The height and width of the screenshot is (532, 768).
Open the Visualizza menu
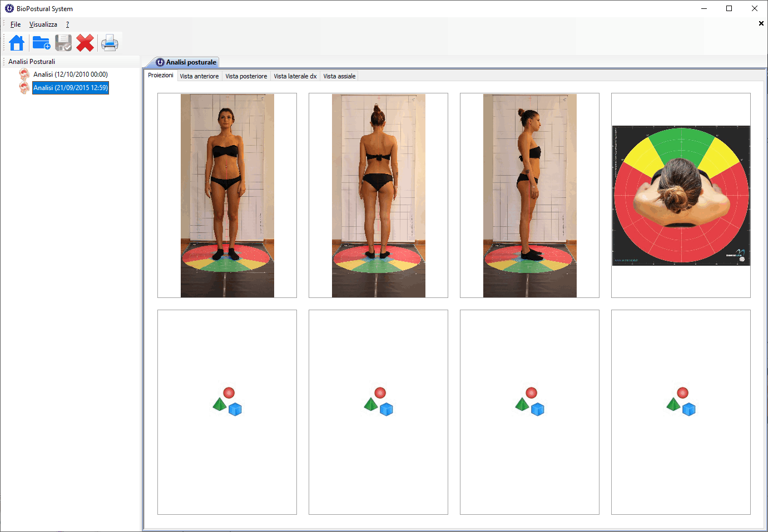coord(43,24)
